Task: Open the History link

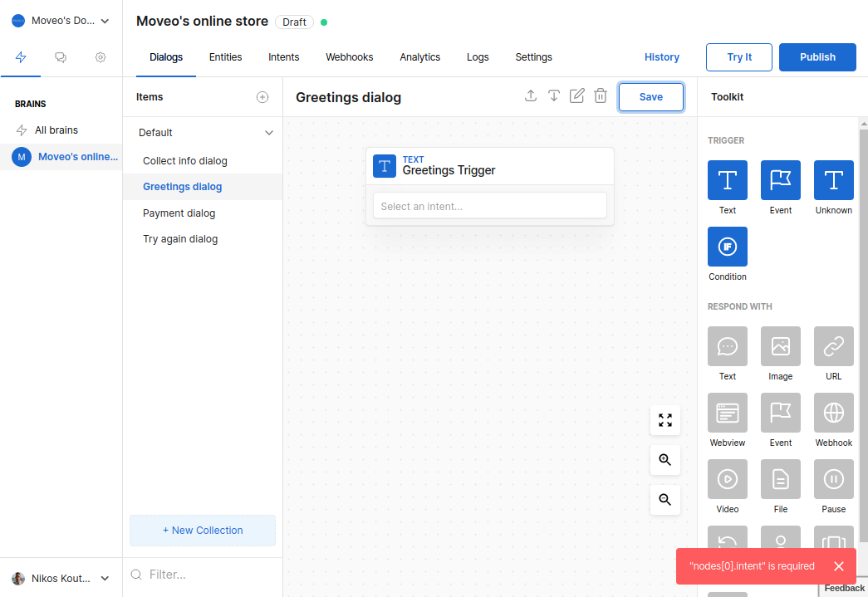Action: pyautogui.click(x=661, y=57)
